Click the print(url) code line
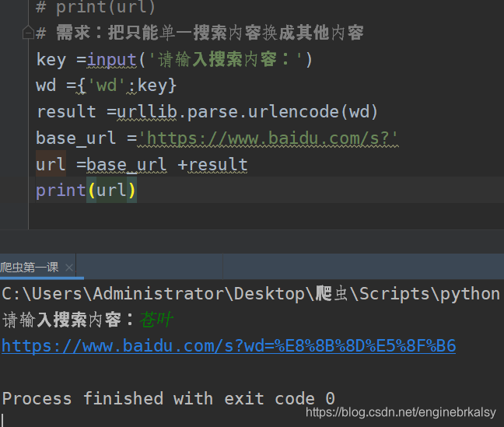Image resolution: width=504 pixels, height=427 pixels. click(x=86, y=190)
